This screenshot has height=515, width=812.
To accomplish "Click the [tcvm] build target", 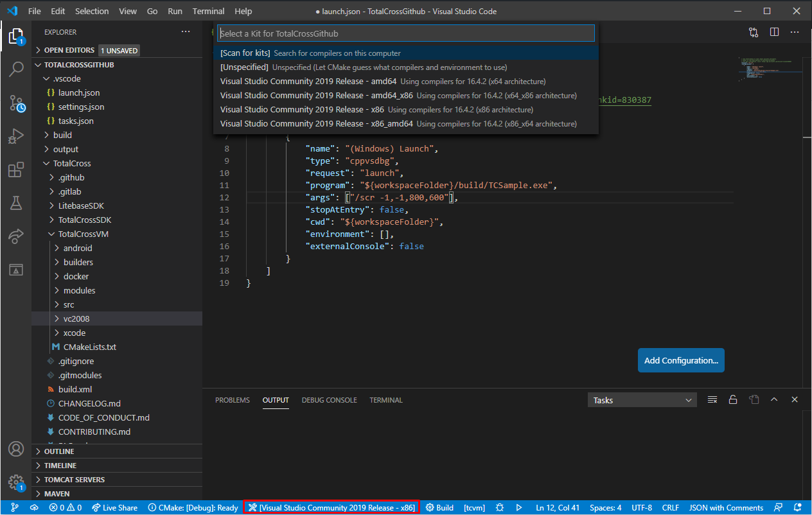I will tap(474, 507).
